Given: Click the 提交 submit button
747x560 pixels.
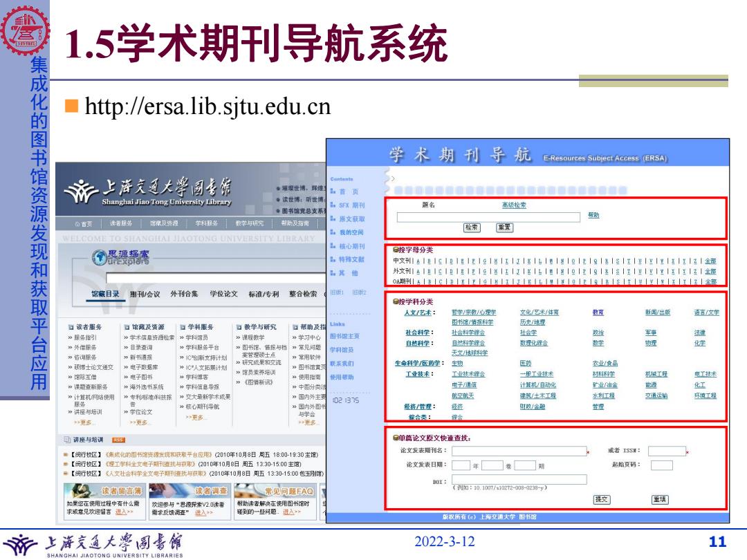Looking at the screenshot, I should pyautogui.click(x=602, y=500).
